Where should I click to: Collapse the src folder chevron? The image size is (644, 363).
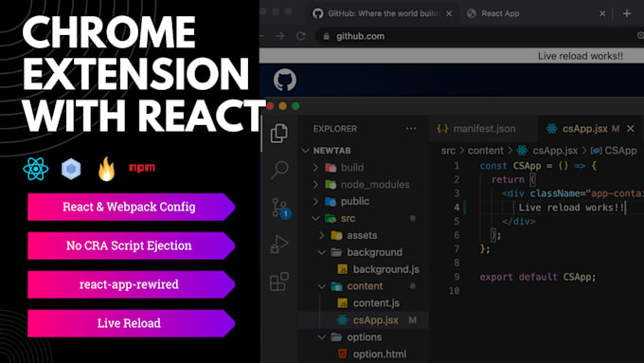pyautogui.click(x=315, y=218)
